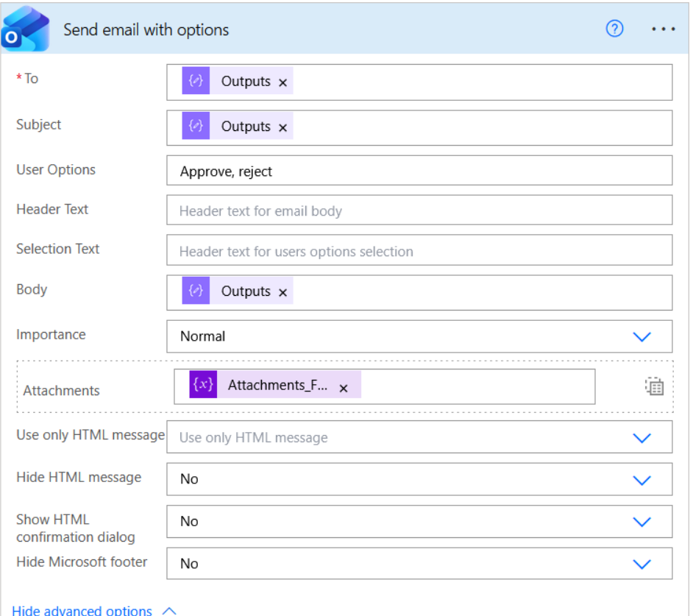This screenshot has width=693, height=616.
Task: Click the variable icon in Attachments token
Action: [203, 385]
